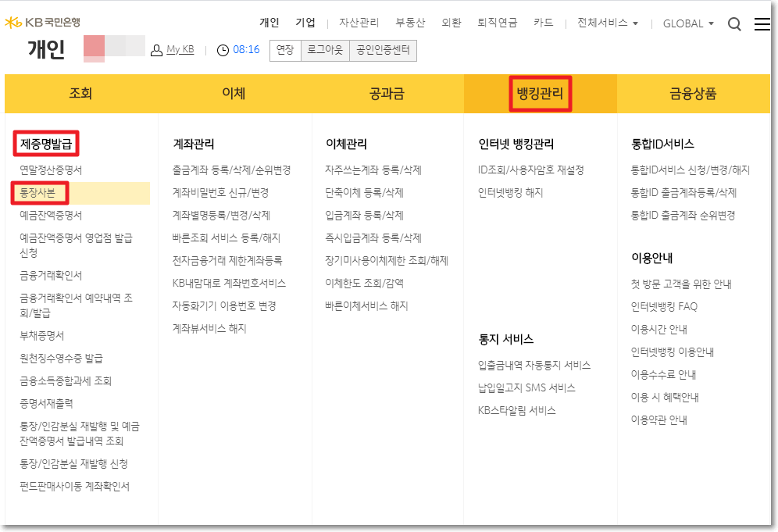Switch to the 뱅킹관리 tab
Screen dimensions: 778x532
pos(541,93)
